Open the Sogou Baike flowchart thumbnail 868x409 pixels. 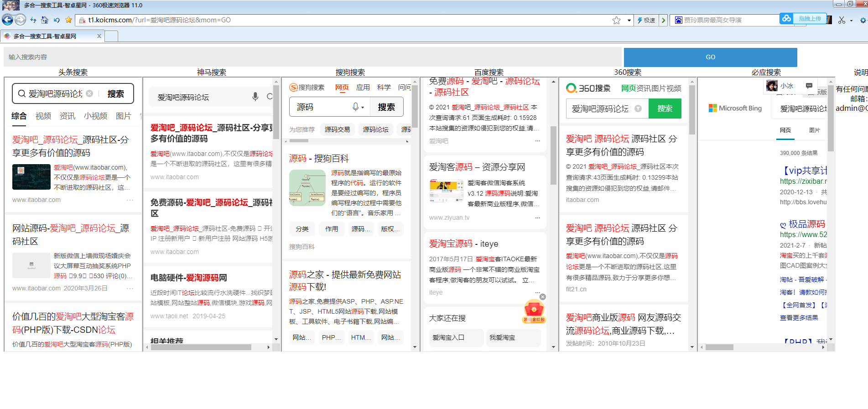307,188
